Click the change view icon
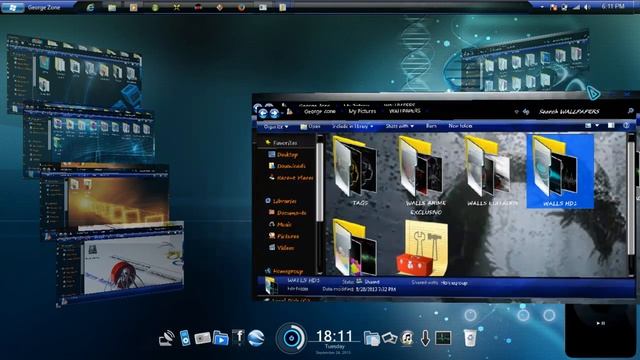Screen dimensions: 640x360 coord(588,126)
